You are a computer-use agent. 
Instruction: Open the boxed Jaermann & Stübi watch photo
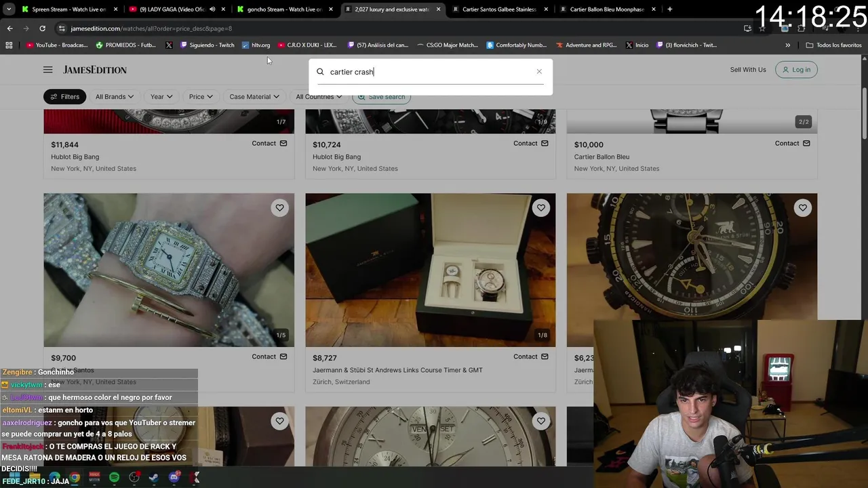[x=430, y=270]
